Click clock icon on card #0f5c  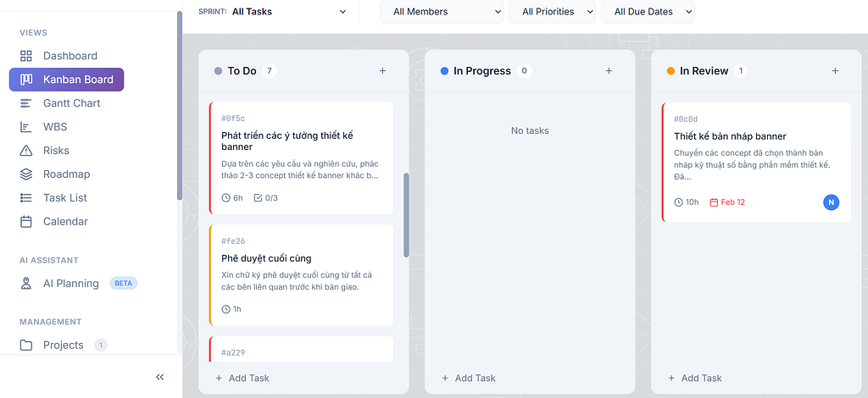click(225, 198)
